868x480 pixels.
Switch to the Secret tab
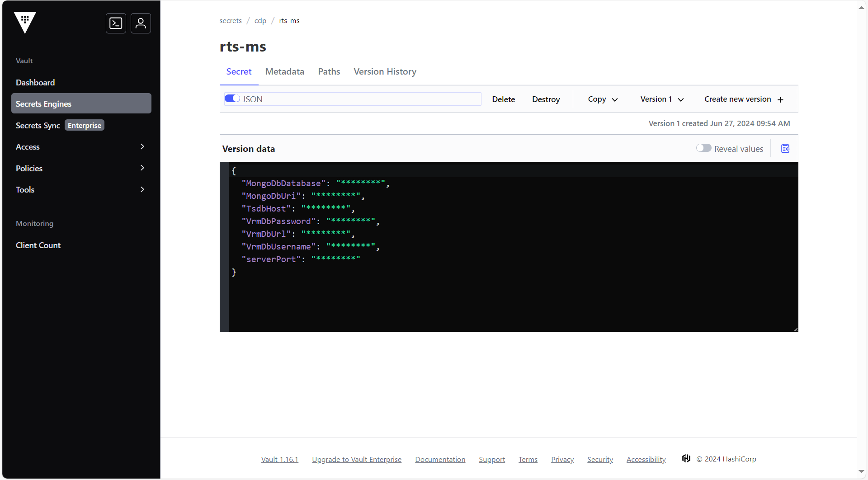click(239, 71)
